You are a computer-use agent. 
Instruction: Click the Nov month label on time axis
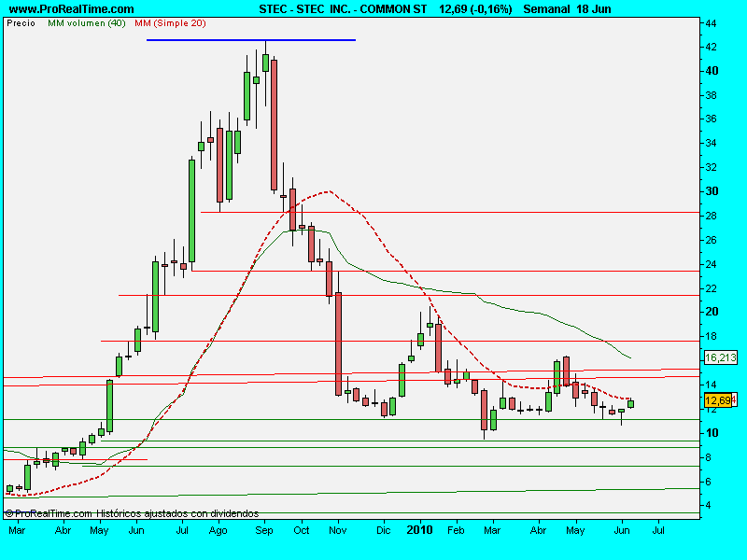(x=337, y=530)
